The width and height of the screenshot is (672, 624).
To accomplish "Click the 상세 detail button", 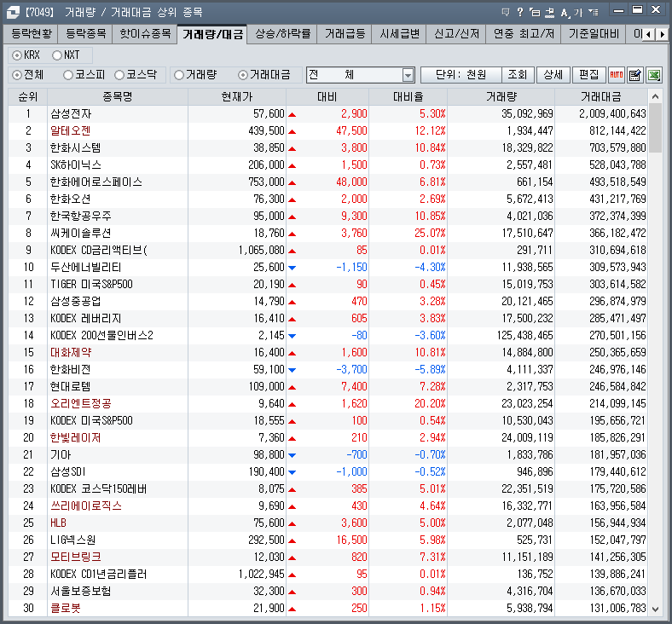I will tap(553, 75).
